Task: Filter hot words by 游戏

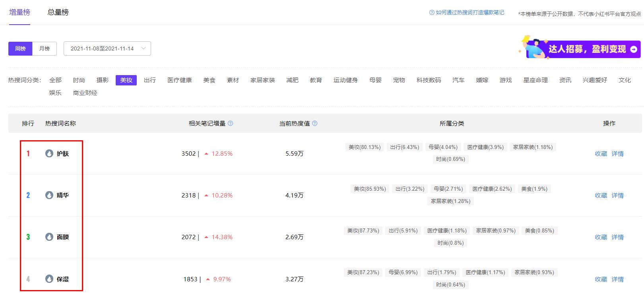Action: coord(506,80)
